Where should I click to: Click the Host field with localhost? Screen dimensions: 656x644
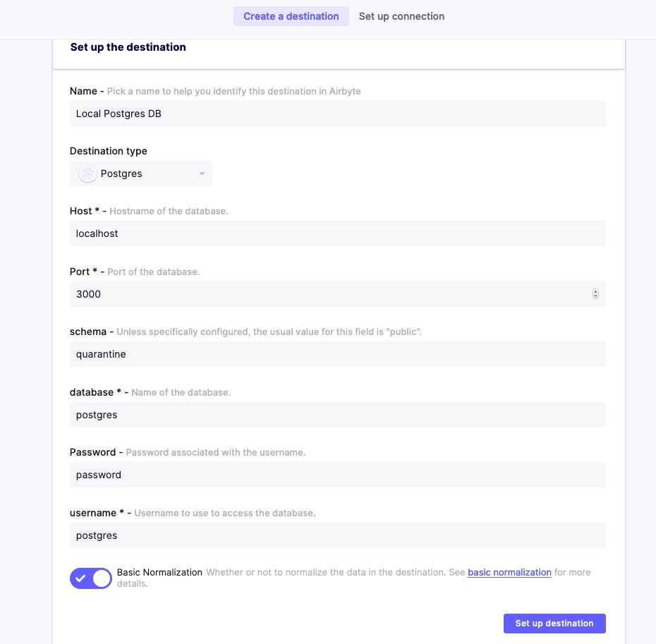coord(337,233)
